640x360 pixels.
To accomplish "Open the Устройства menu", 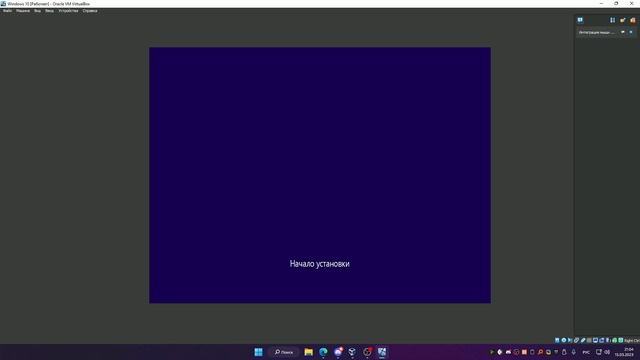I will [68, 11].
